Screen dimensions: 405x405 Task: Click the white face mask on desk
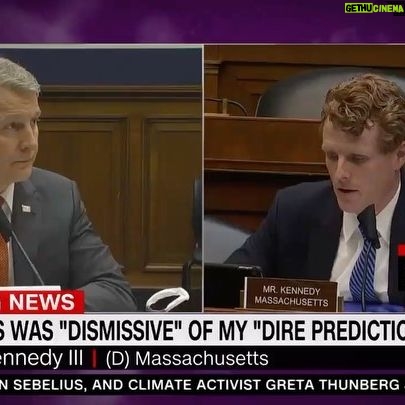coord(167,299)
